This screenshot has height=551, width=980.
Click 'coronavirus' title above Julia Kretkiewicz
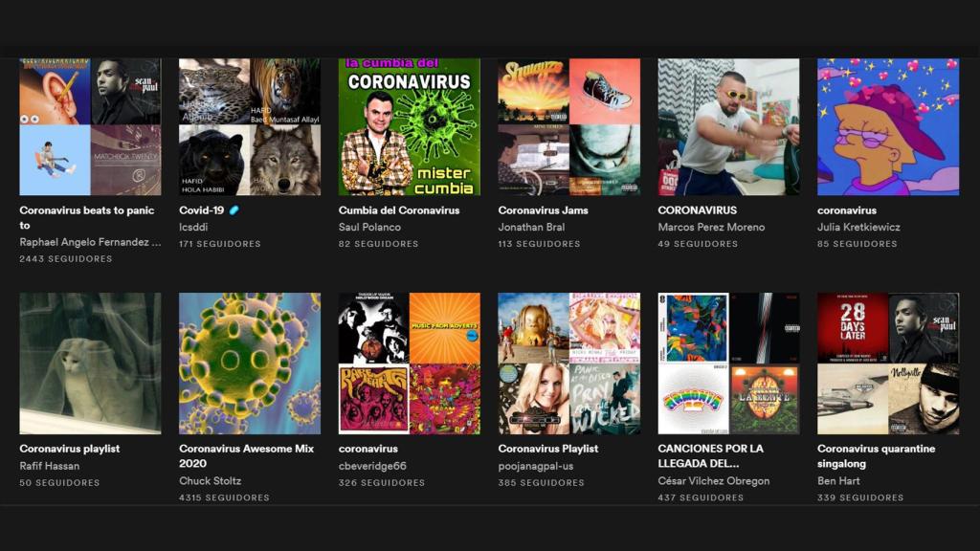pos(847,210)
